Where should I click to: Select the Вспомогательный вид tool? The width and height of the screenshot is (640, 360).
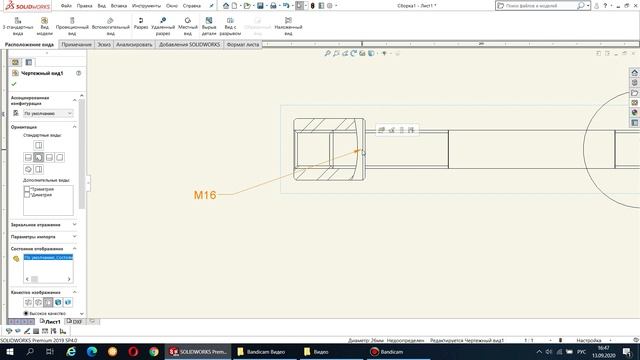click(x=111, y=27)
